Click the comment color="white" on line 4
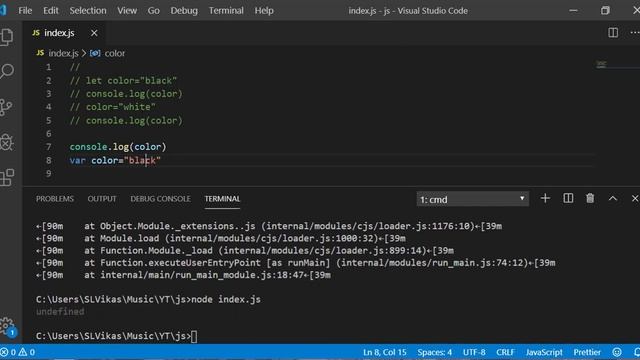Image resolution: width=640 pixels, height=360 pixels. [x=113, y=107]
